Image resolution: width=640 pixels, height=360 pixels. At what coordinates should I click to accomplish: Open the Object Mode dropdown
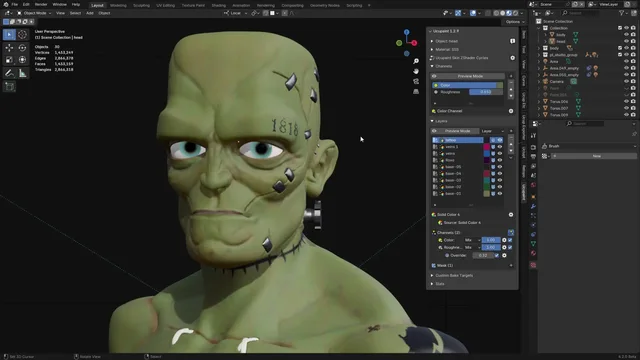pyautogui.click(x=34, y=13)
